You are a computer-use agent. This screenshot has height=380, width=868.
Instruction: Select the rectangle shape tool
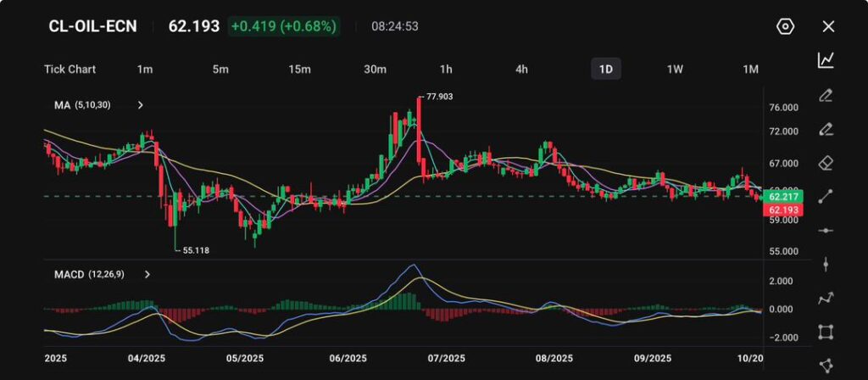[x=826, y=332]
